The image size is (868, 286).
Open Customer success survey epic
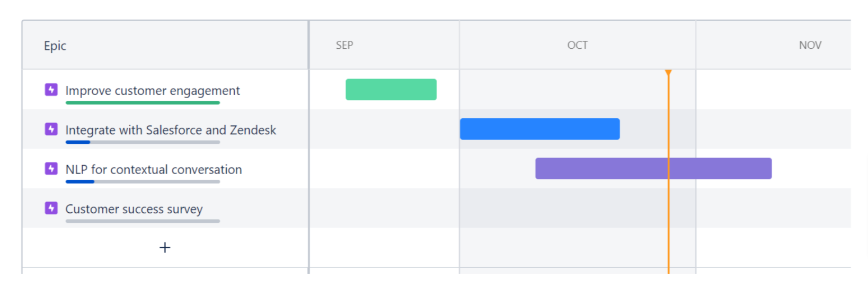(x=134, y=209)
